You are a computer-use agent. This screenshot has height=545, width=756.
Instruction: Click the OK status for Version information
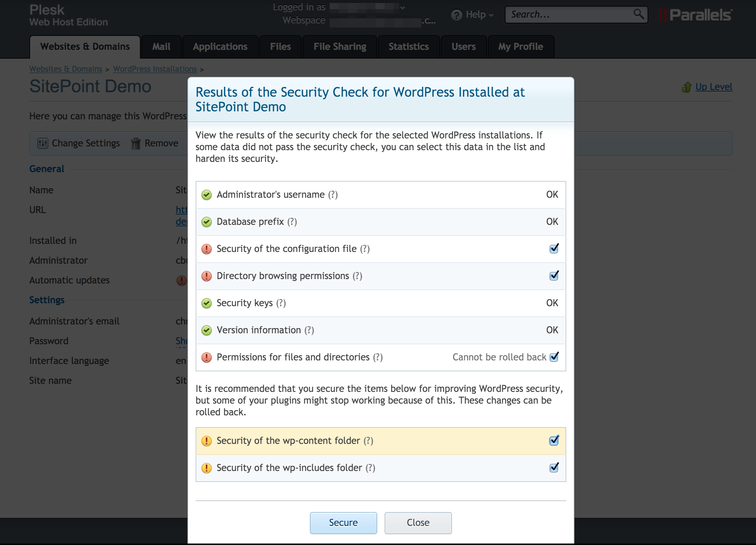pos(552,330)
